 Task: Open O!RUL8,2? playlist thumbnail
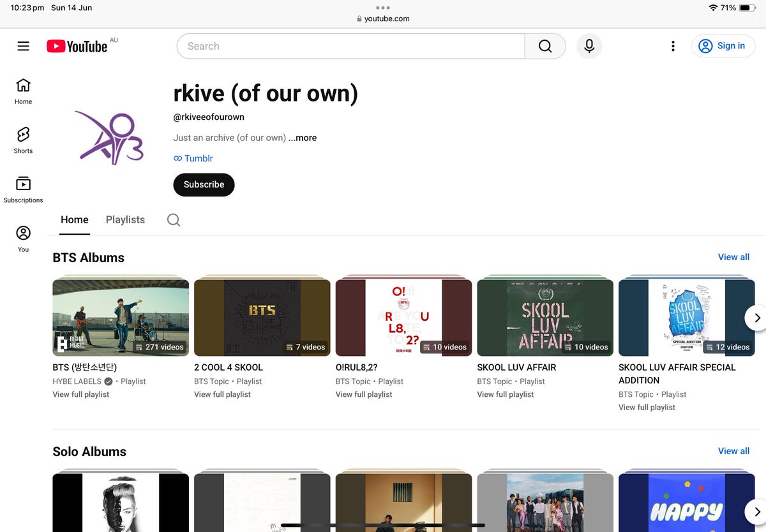pyautogui.click(x=403, y=318)
